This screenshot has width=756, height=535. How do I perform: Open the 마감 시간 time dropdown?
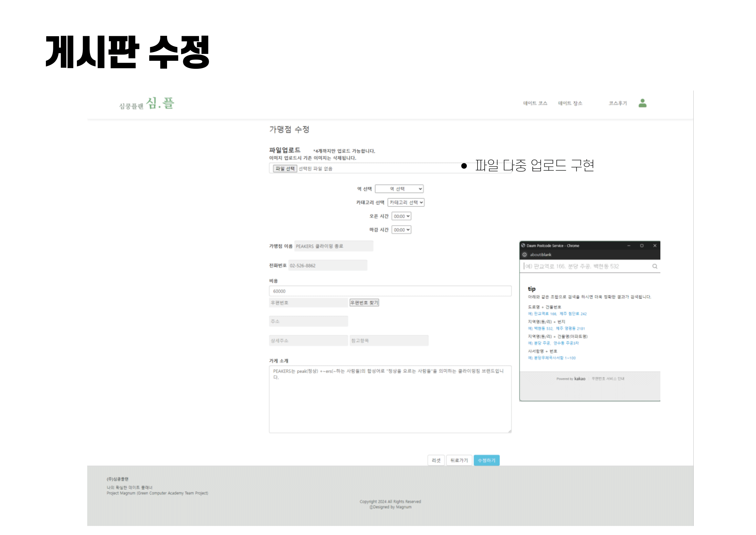[401, 230]
